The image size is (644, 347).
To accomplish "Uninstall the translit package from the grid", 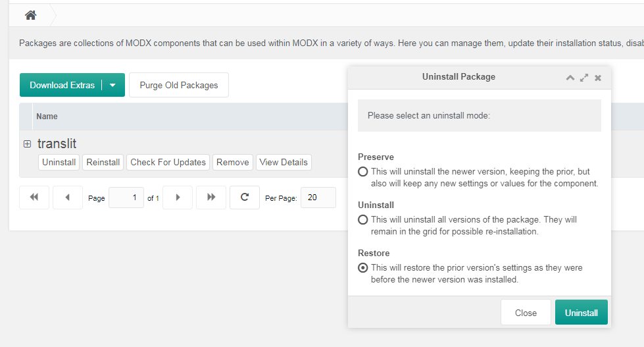I will (x=59, y=162).
